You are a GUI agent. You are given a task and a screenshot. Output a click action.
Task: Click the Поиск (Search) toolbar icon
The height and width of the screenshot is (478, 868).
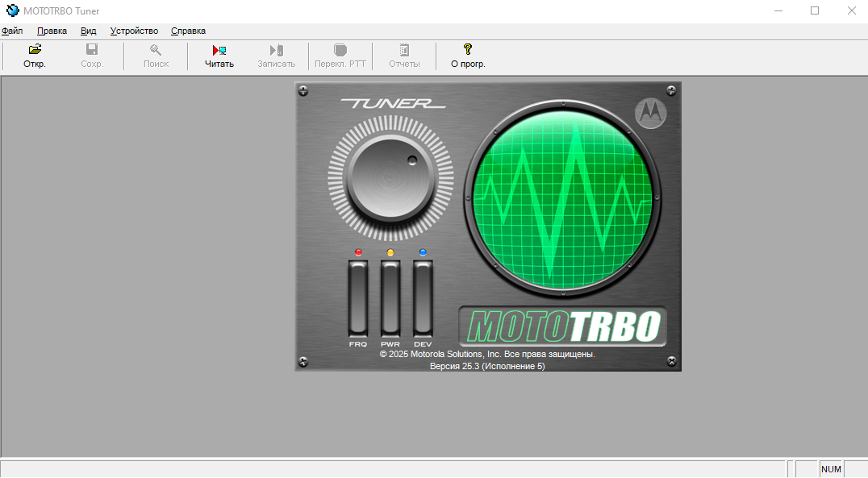click(156, 50)
